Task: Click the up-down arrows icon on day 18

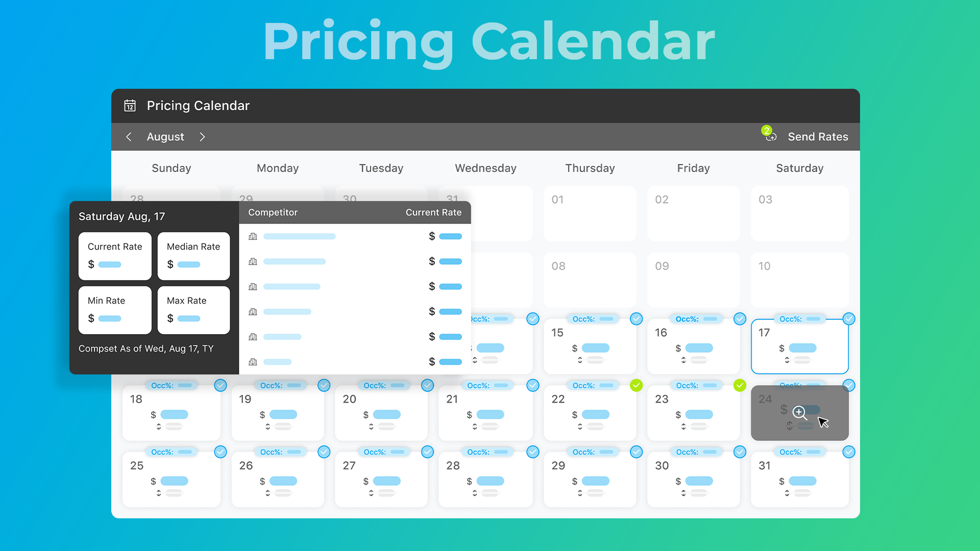Action: click(x=159, y=427)
